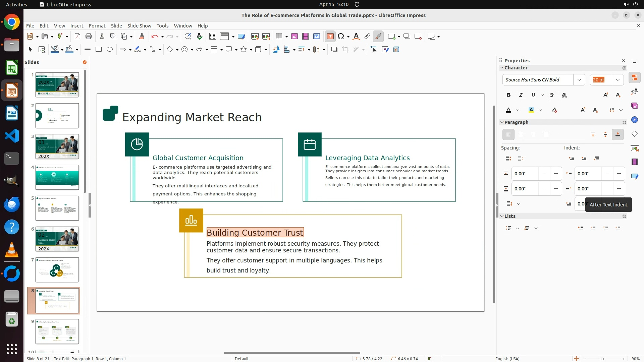The image size is (644, 362).
Task: Open the font name dropdown
Action: click(579, 80)
